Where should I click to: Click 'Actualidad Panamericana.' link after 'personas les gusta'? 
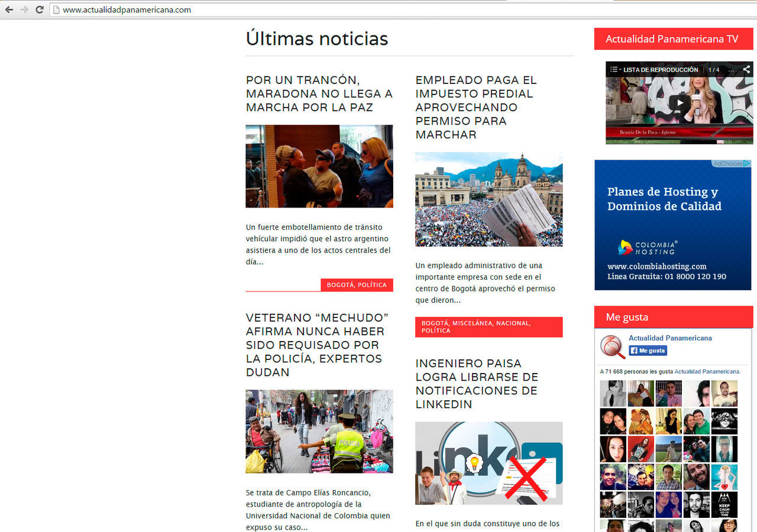(x=707, y=372)
